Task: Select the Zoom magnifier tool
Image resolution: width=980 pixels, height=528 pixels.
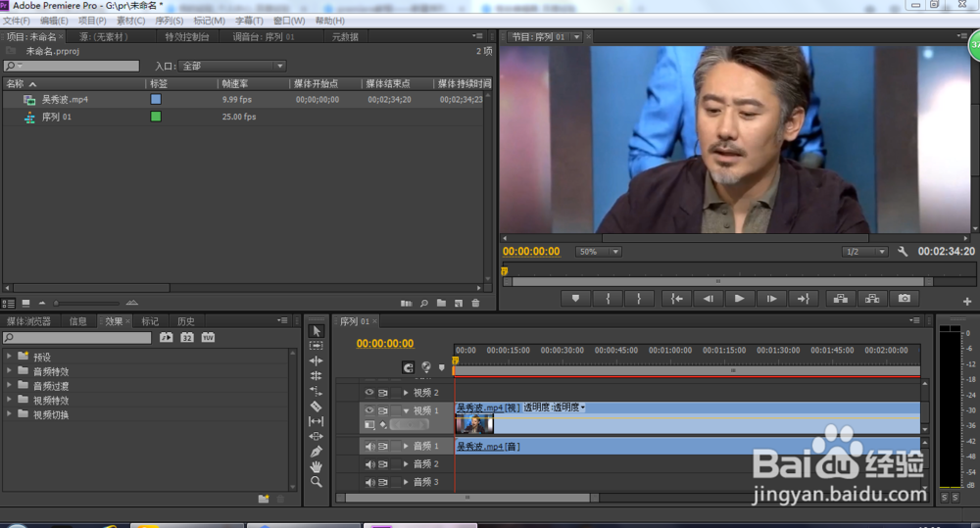Action: click(x=317, y=482)
